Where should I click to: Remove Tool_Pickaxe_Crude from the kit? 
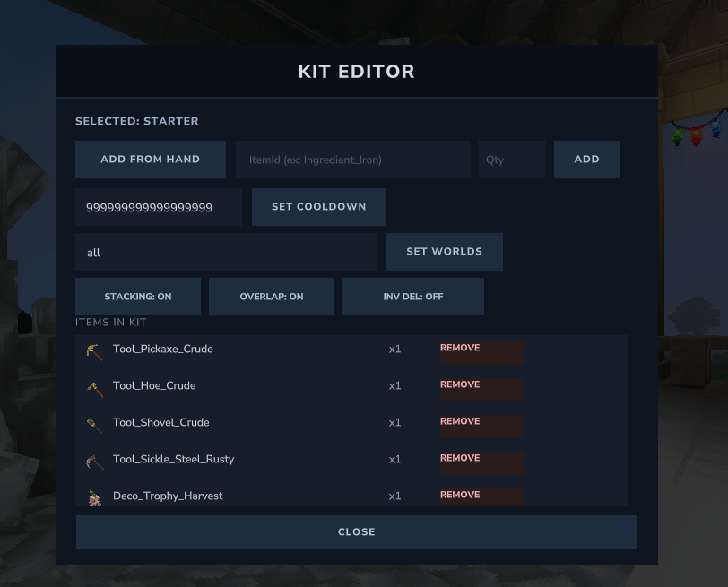481,352
